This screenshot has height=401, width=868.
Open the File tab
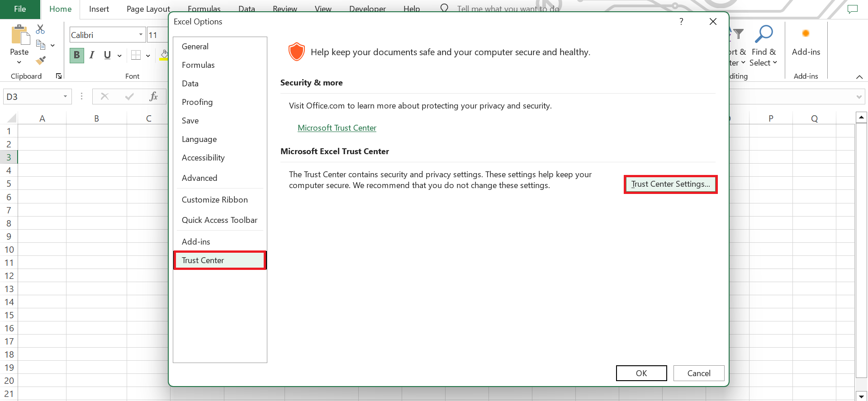point(20,9)
